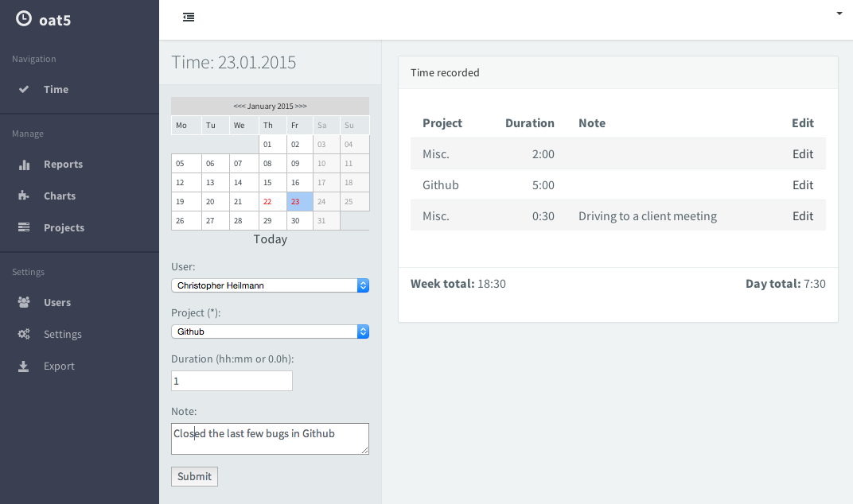Screen dimensions: 853x504
Task: Click the Settings gears icon
Action: (24, 335)
